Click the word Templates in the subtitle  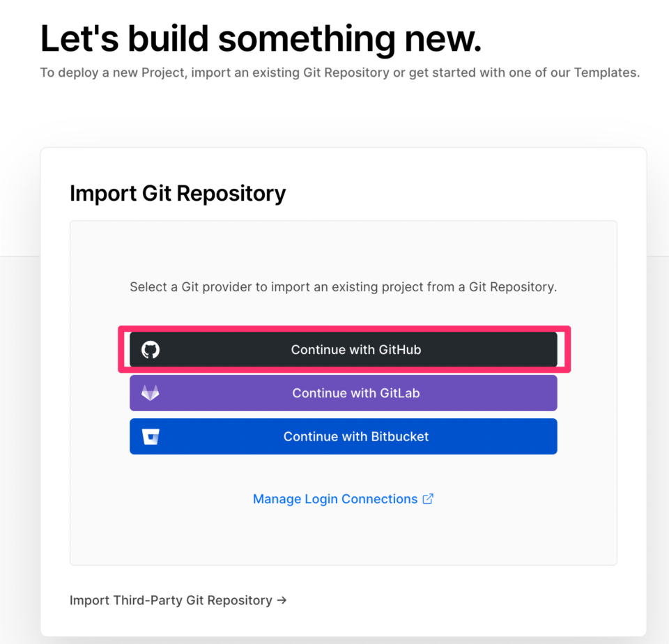605,72
